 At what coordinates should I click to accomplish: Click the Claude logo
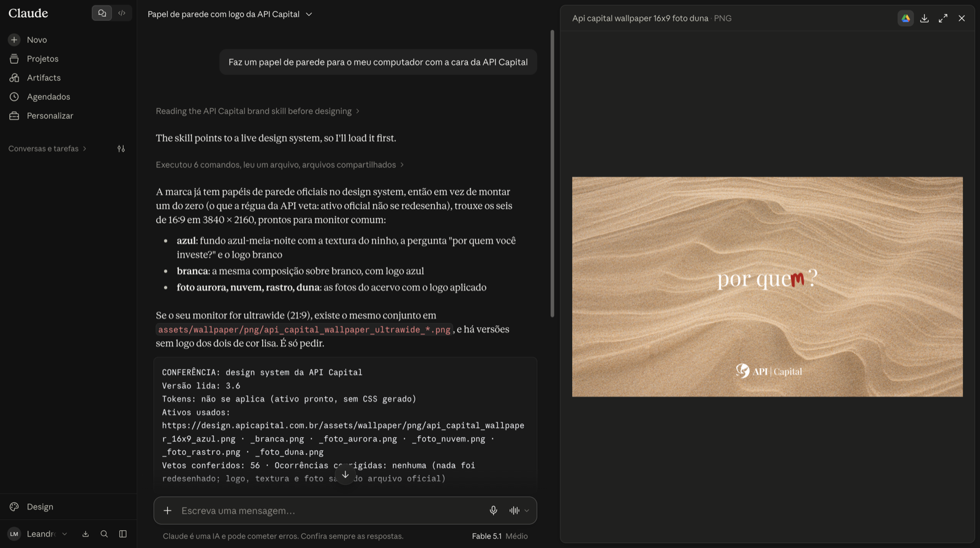click(28, 13)
